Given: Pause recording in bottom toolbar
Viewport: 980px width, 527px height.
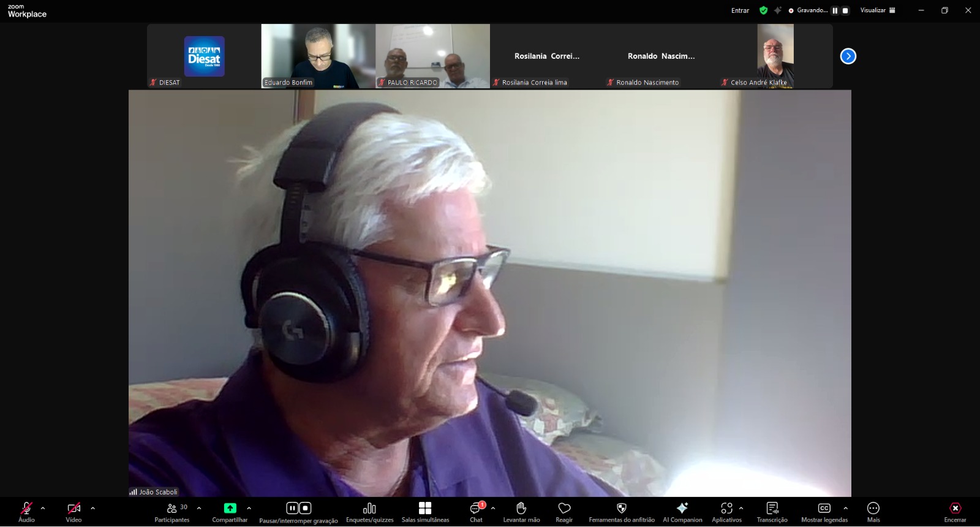Looking at the screenshot, I should [292, 508].
